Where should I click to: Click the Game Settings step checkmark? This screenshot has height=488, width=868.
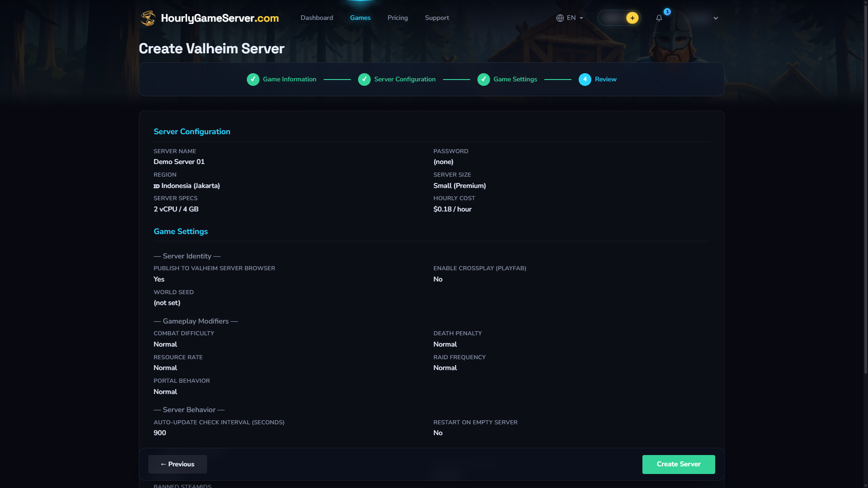pyautogui.click(x=484, y=80)
